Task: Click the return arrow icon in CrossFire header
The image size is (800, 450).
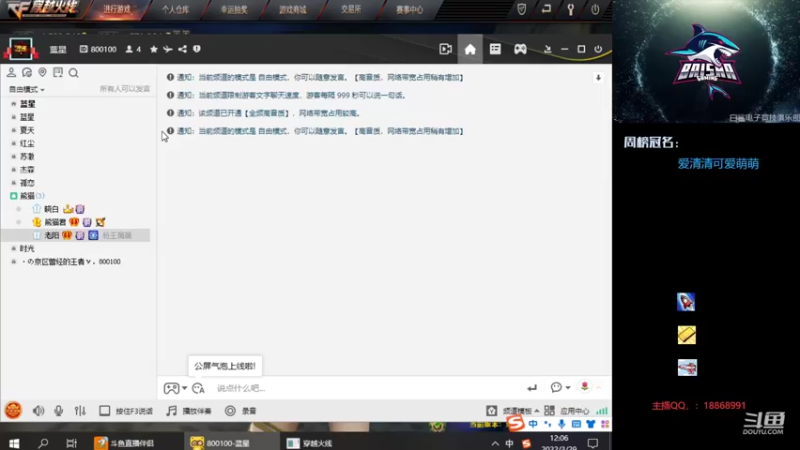Action: tap(546, 9)
